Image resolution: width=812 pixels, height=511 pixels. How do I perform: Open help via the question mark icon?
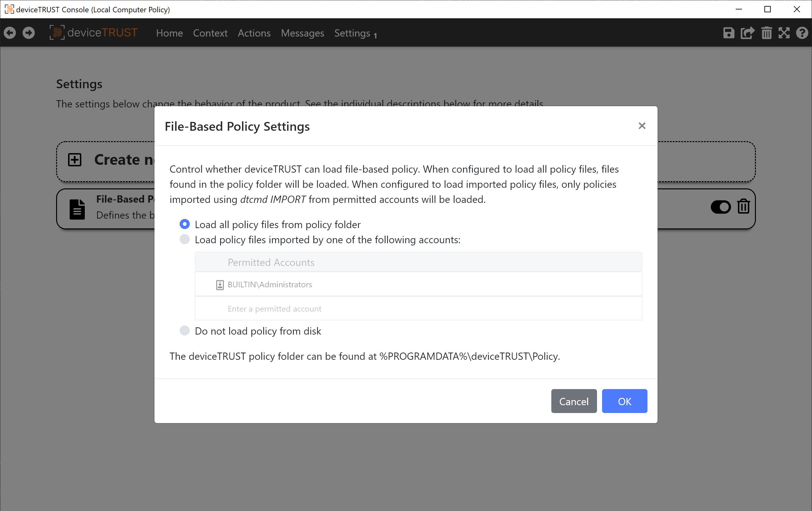803,33
